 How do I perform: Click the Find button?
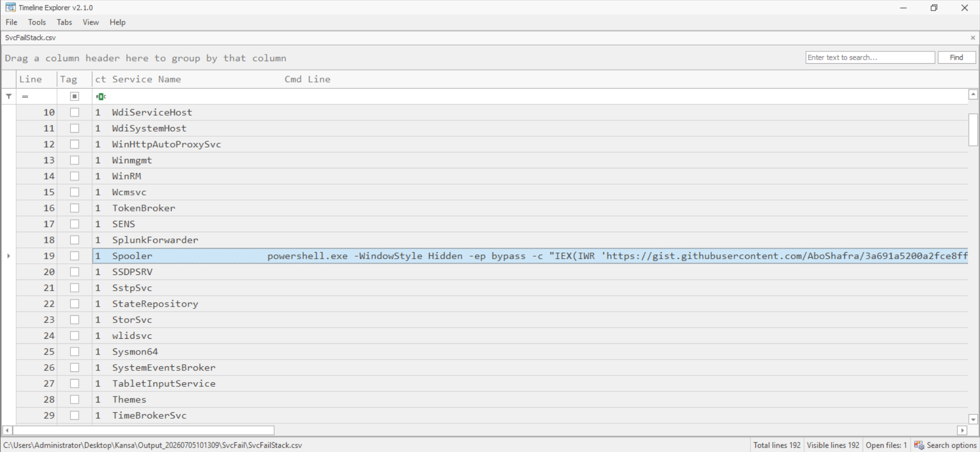[x=957, y=57]
